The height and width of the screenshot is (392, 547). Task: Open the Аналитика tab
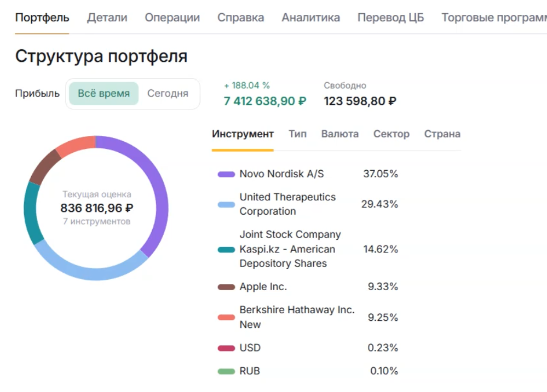[310, 18]
